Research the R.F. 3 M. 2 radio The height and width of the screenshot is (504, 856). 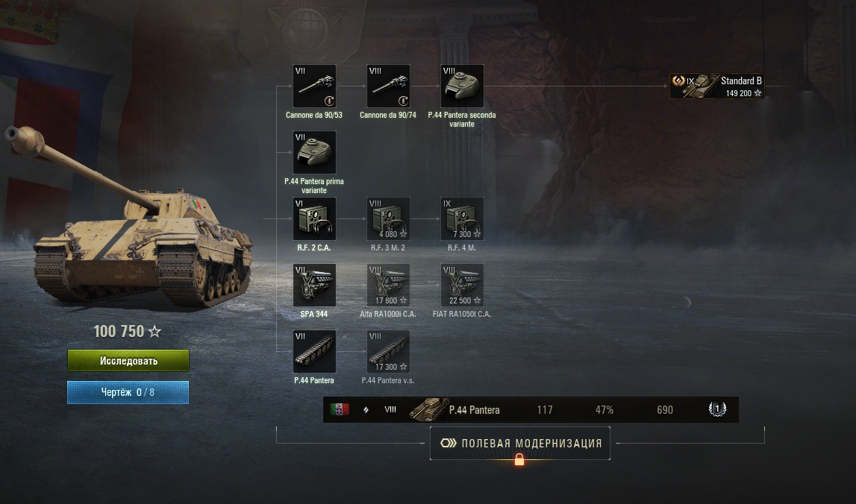[x=388, y=218]
